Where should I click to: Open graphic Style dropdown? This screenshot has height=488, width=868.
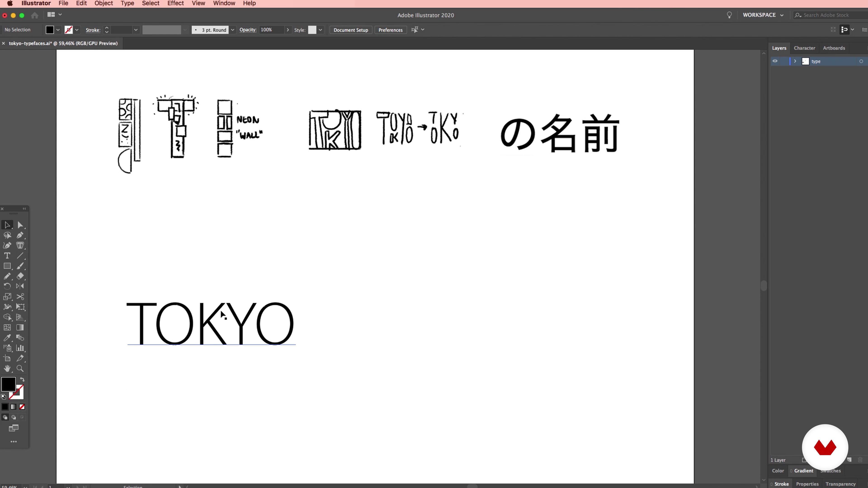[x=321, y=30]
